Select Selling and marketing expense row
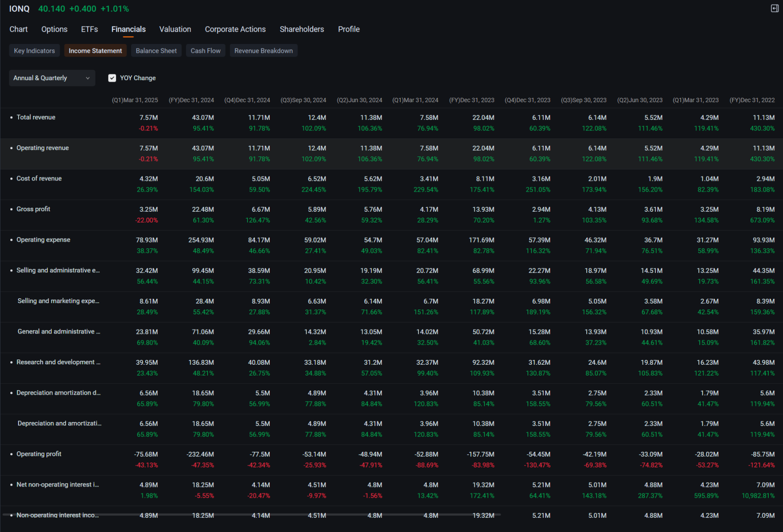 tap(58, 301)
